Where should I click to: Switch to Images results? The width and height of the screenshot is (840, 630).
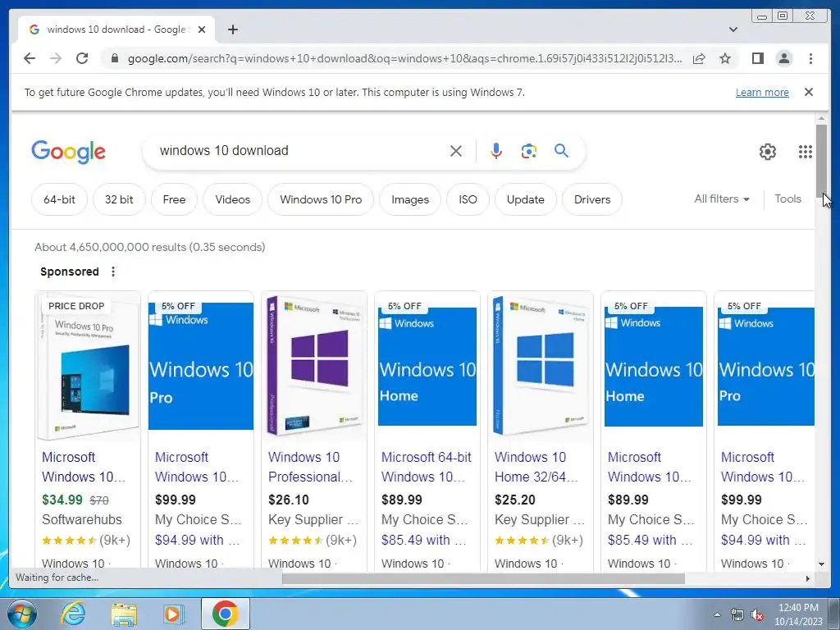pyautogui.click(x=410, y=199)
